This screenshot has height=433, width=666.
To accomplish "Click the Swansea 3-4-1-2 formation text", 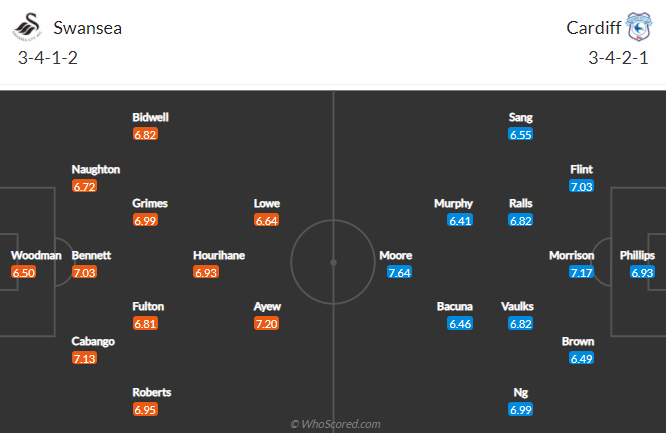I will 48,58.
